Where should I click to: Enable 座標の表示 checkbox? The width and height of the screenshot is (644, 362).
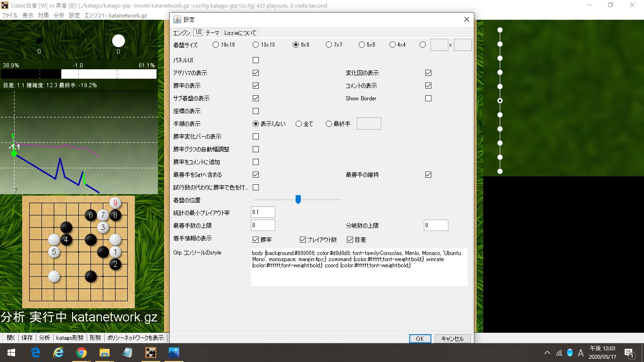[256, 111]
